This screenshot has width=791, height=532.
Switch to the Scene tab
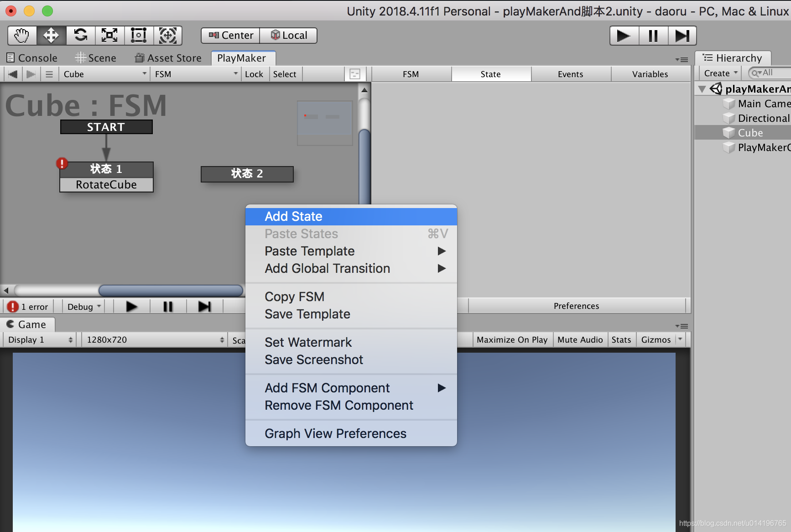click(96, 58)
